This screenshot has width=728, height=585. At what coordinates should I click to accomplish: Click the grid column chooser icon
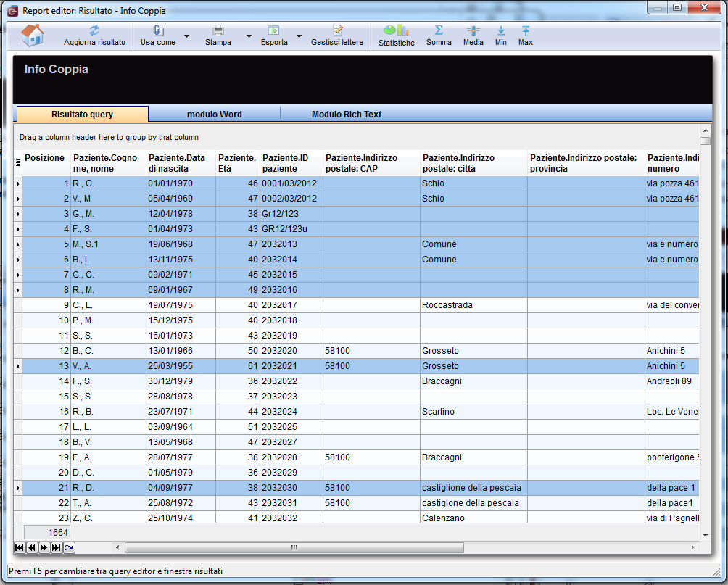(x=18, y=162)
